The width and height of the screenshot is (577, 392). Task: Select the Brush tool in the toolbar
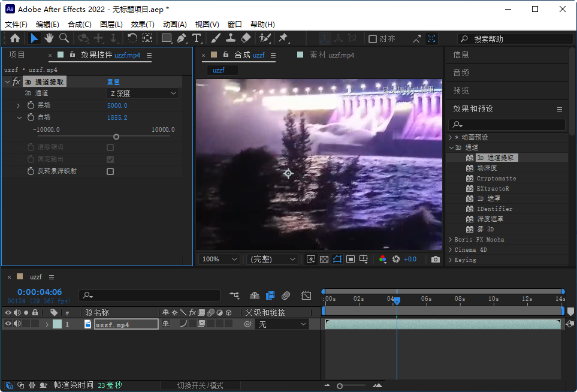(x=215, y=38)
